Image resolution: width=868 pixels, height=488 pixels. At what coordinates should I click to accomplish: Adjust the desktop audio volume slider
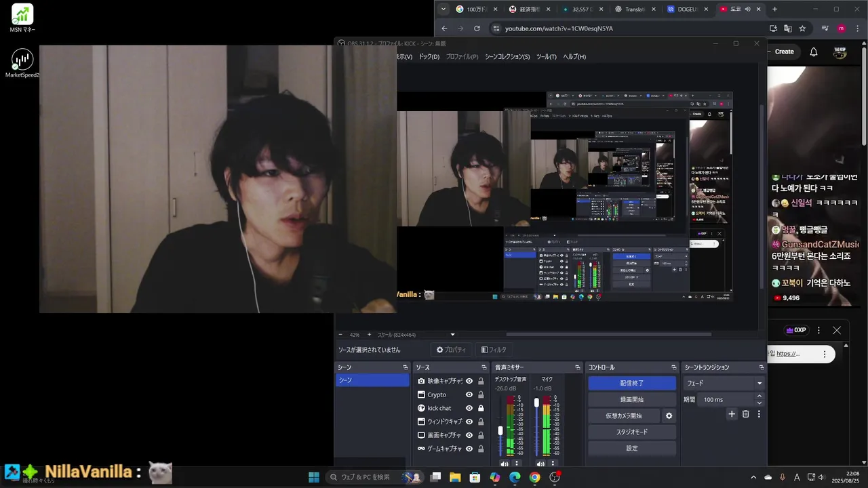[500, 430]
